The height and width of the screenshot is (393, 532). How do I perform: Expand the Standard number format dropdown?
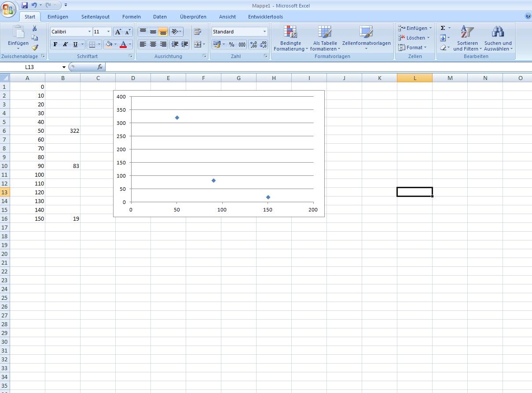point(264,32)
